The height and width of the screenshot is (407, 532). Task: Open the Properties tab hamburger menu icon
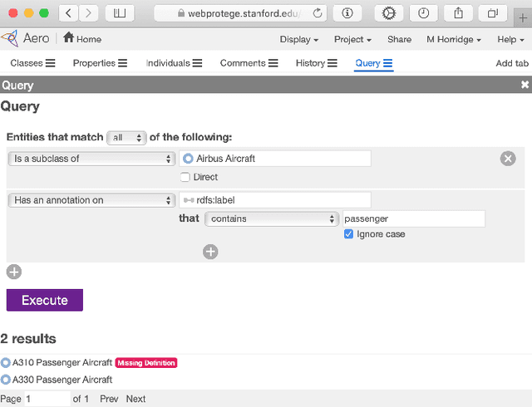(122, 63)
